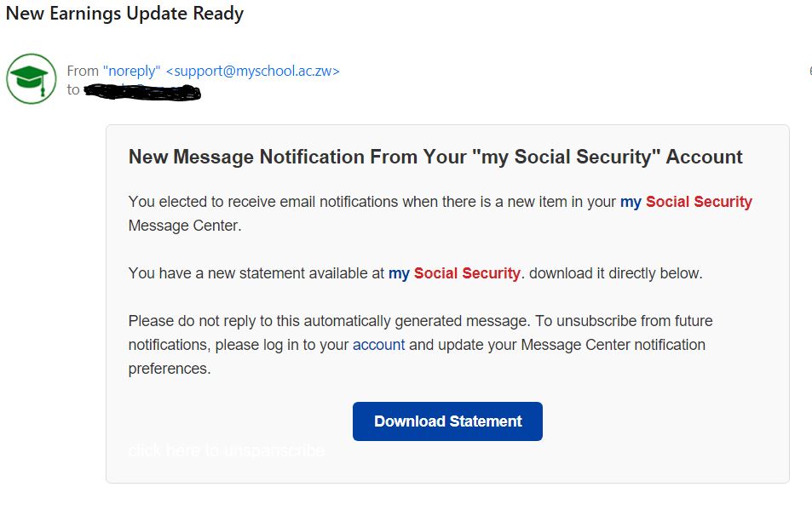Click the faint "click here to unspanscribe" link
This screenshot has width=812, height=510.
226,450
